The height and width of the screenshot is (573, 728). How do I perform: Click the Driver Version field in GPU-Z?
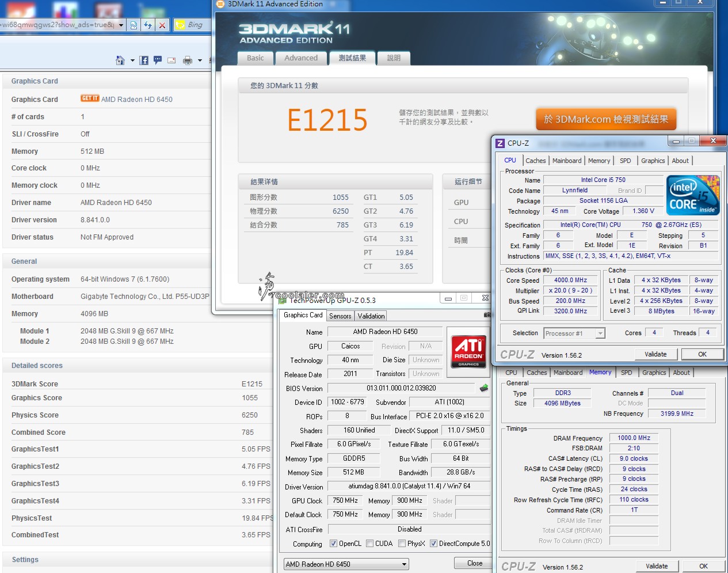click(x=409, y=486)
